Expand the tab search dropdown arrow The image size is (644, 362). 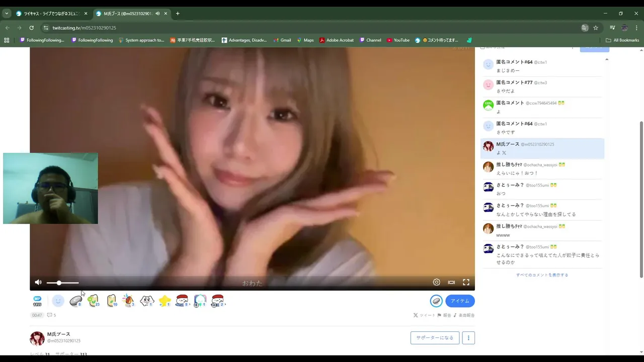[7, 14]
